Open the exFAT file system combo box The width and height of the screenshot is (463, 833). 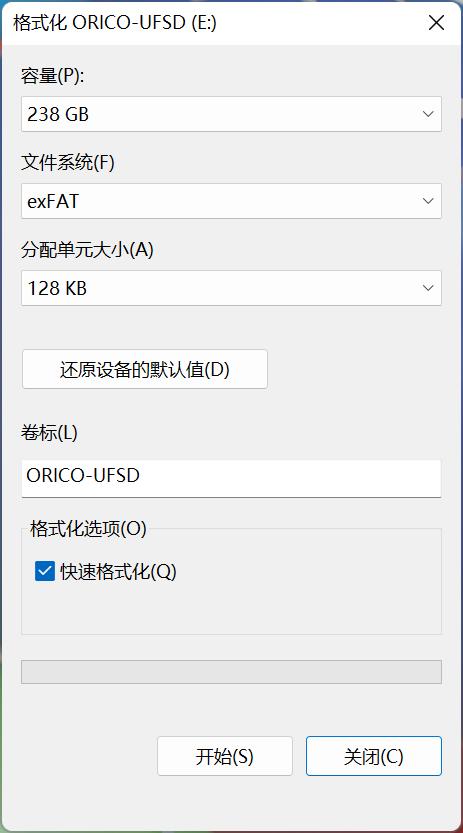pos(232,201)
